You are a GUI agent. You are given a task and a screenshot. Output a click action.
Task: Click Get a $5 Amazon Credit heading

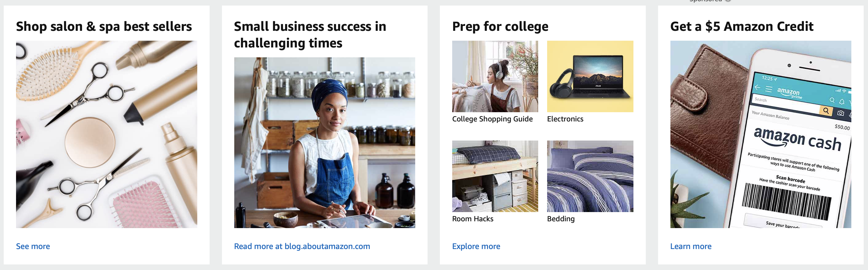(x=742, y=26)
